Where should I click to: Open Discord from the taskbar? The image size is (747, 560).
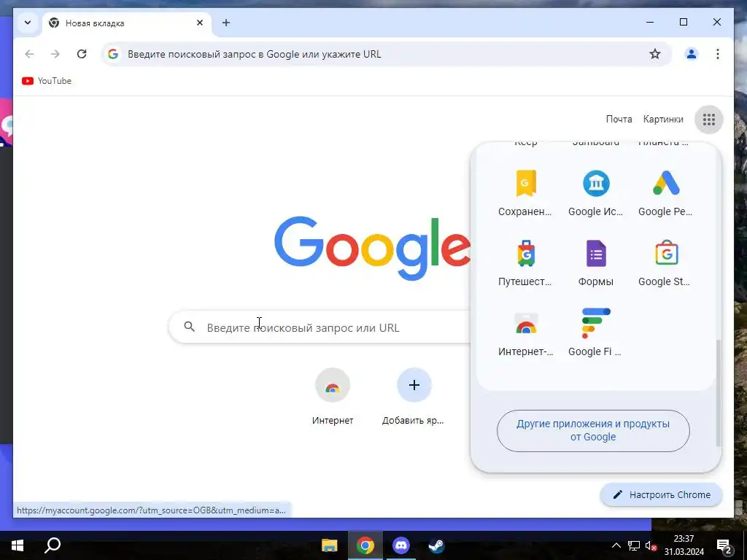pyautogui.click(x=400, y=545)
